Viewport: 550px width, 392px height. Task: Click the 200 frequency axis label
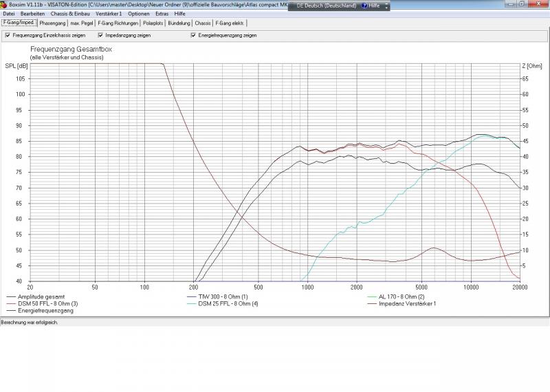pyautogui.click(x=193, y=287)
